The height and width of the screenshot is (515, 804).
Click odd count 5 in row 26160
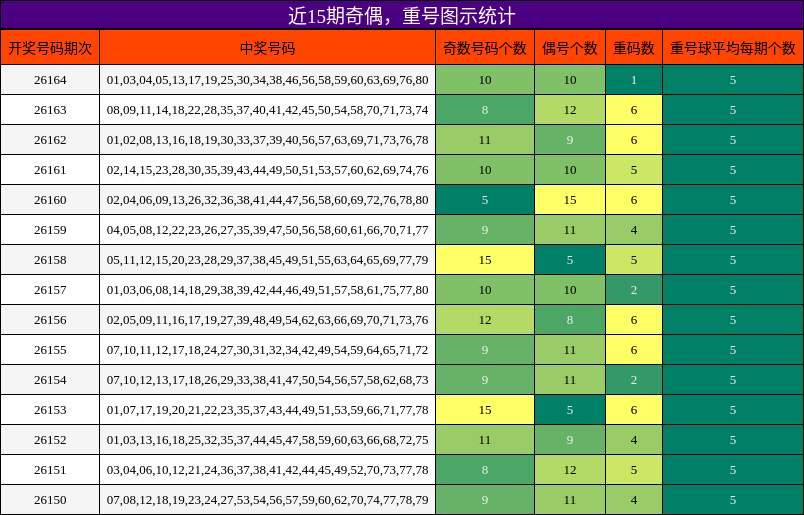pyautogui.click(x=485, y=200)
